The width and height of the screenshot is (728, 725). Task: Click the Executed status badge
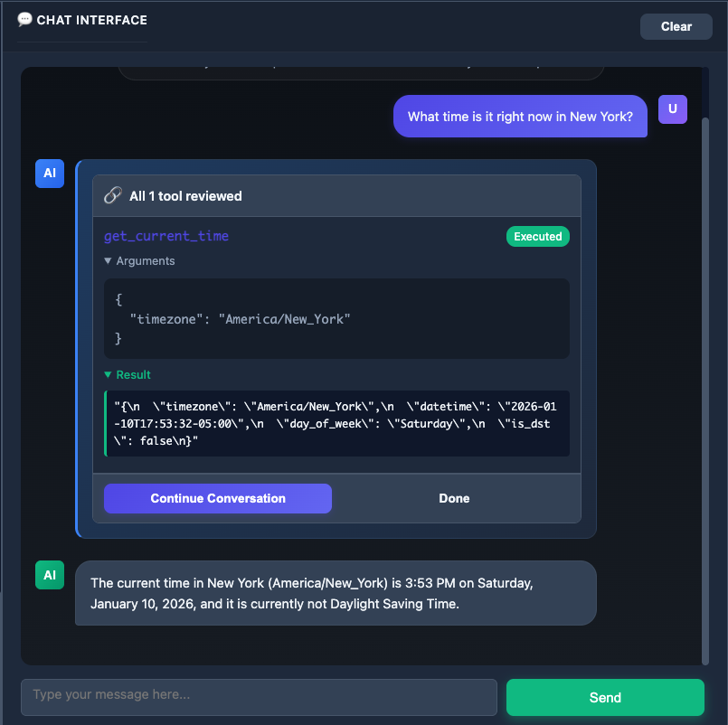click(537, 237)
